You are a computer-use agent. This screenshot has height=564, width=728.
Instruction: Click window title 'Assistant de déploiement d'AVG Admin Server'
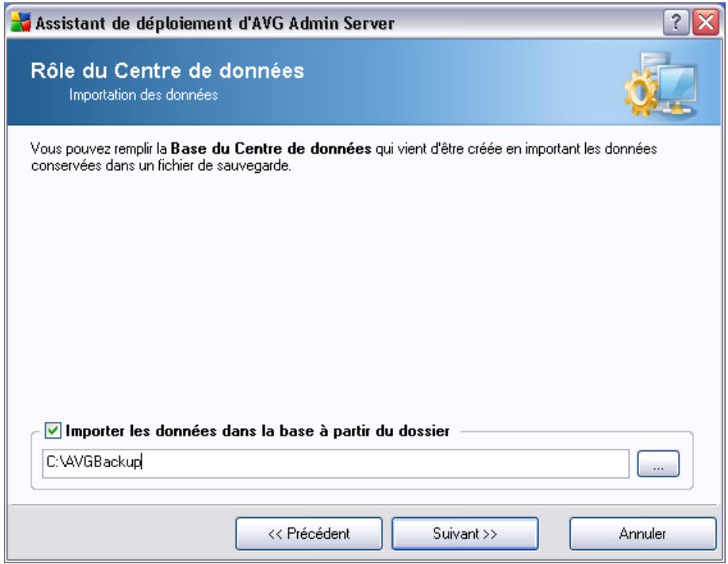(215, 23)
